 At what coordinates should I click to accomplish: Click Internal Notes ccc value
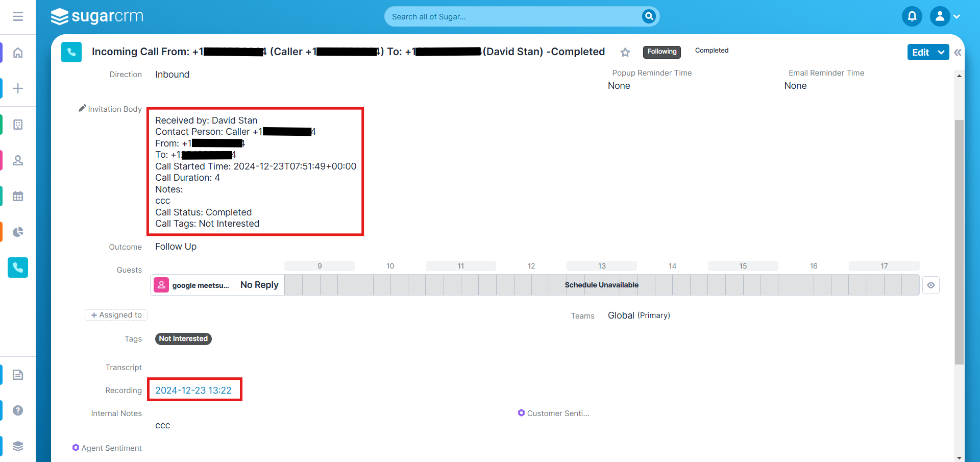click(162, 425)
